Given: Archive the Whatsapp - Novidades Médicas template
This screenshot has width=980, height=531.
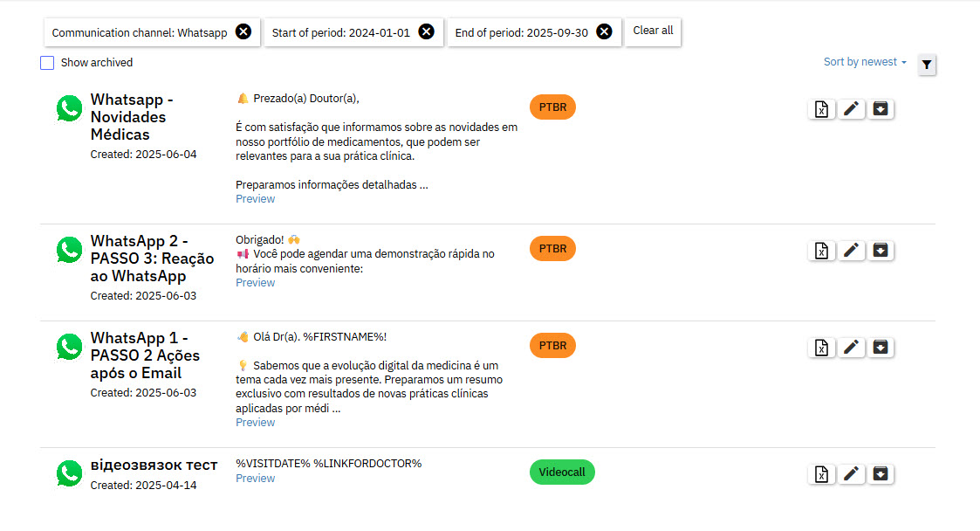Looking at the screenshot, I should point(881,109).
